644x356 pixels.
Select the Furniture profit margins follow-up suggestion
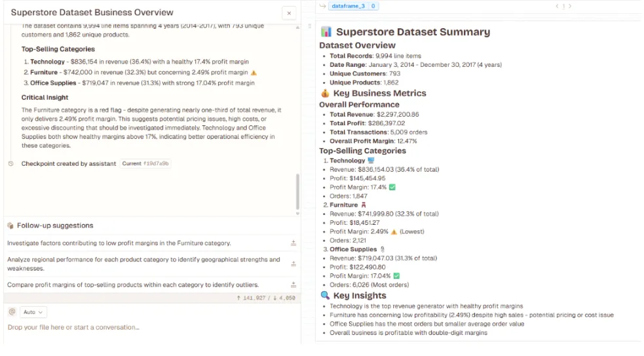click(119, 243)
